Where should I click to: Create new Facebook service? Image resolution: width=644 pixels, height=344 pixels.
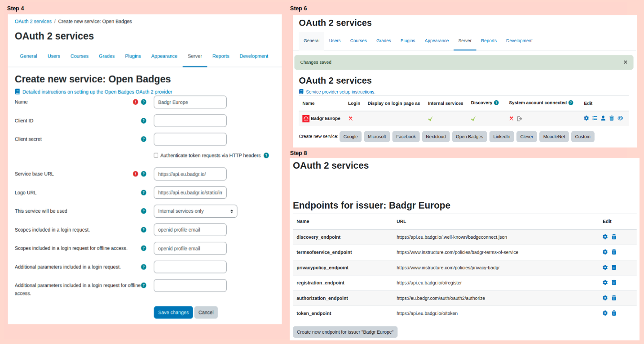tap(406, 137)
